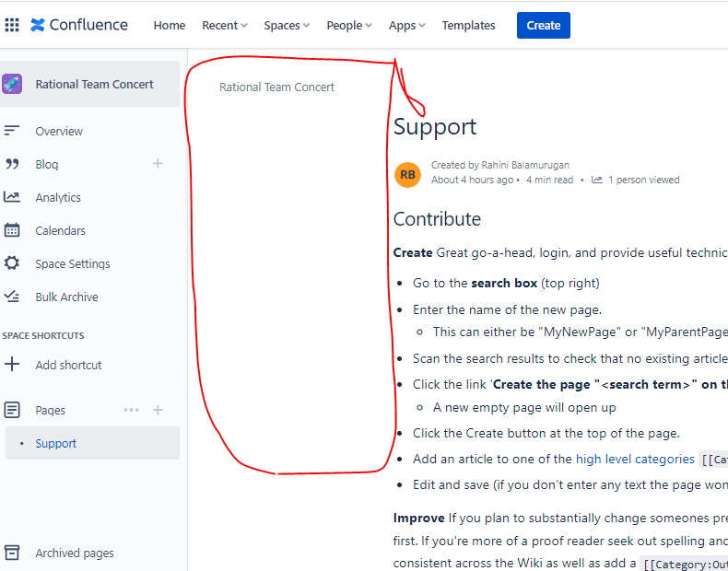Open the app switcher grid icon

coord(12,25)
